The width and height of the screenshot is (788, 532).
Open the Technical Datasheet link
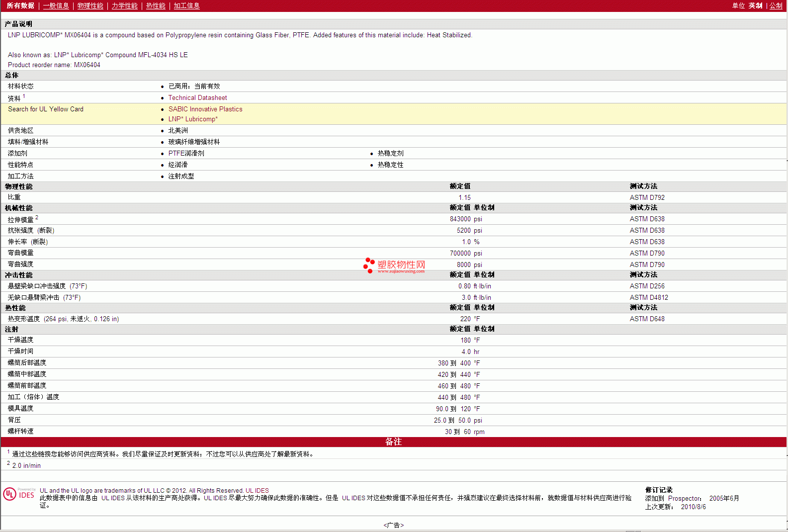coord(197,98)
